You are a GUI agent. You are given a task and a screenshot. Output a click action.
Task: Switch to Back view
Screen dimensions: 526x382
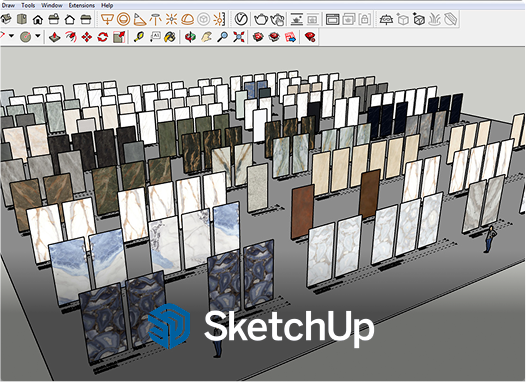(x=70, y=19)
